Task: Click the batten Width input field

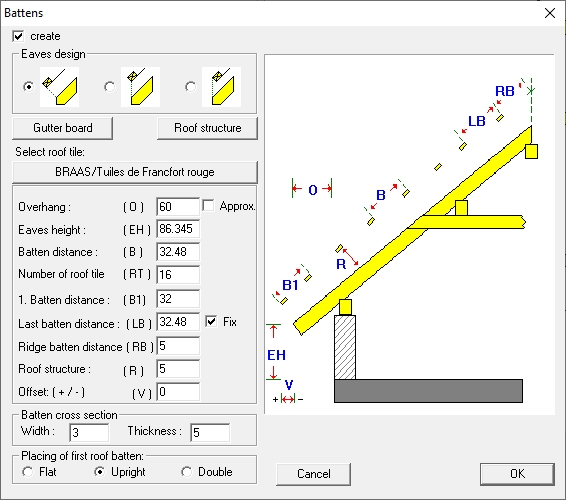Action: 89,432
